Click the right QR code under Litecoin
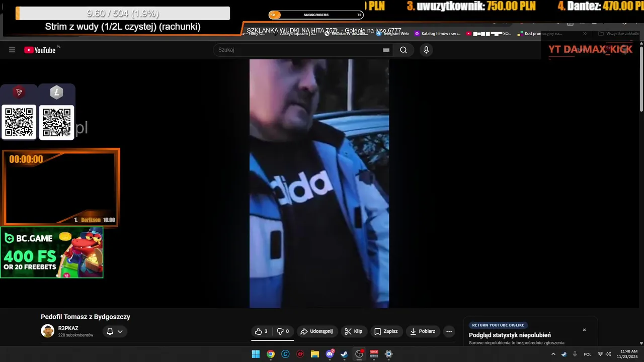644x362 pixels. coord(56,122)
